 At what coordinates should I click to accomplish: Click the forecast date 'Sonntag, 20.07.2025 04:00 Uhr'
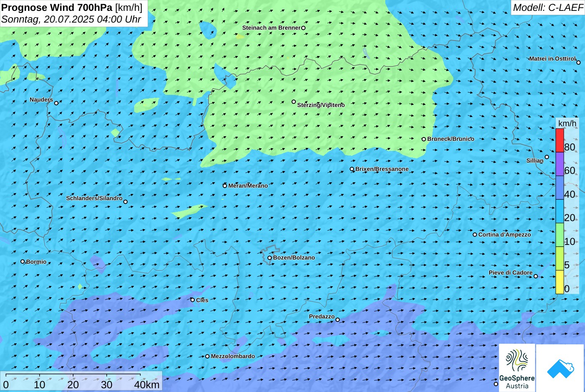click(71, 19)
